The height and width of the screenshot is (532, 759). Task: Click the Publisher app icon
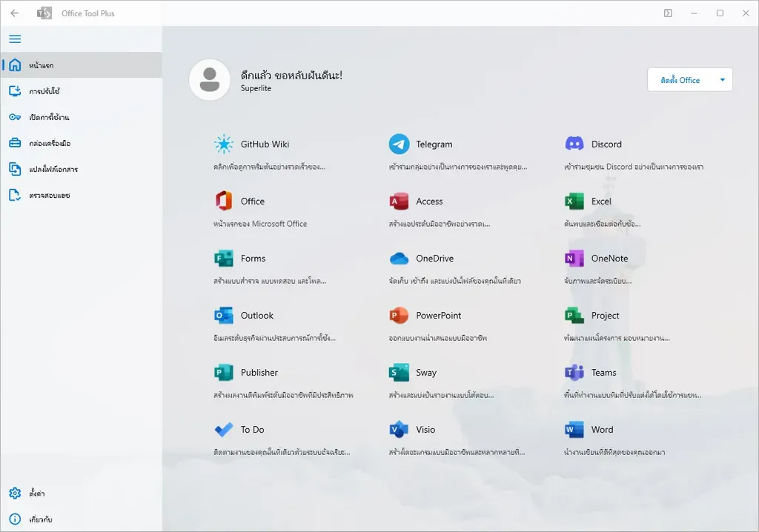(224, 372)
